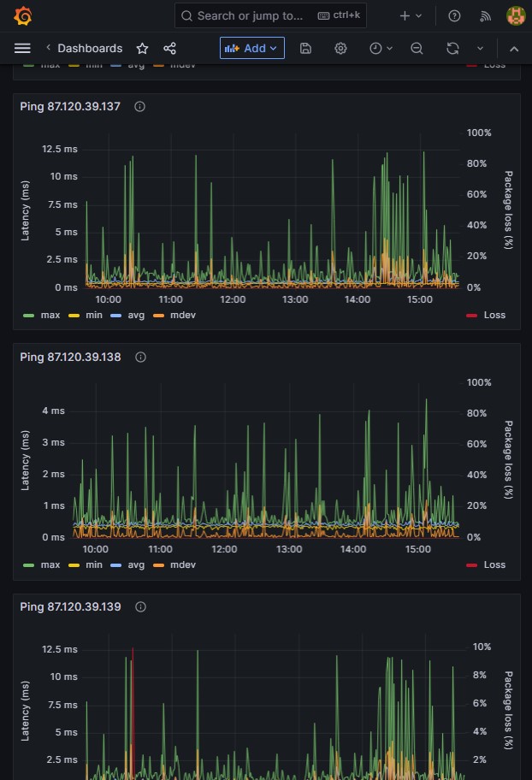Viewport: 532px width, 780px height.
Task: Click the min color swatch in Ping 87.120.39.137 legend
Action: point(74,316)
